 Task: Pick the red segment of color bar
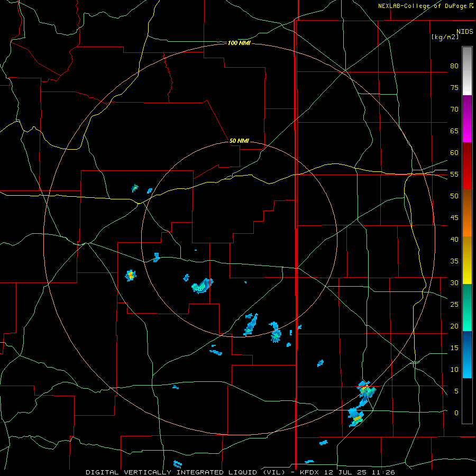pos(467,166)
